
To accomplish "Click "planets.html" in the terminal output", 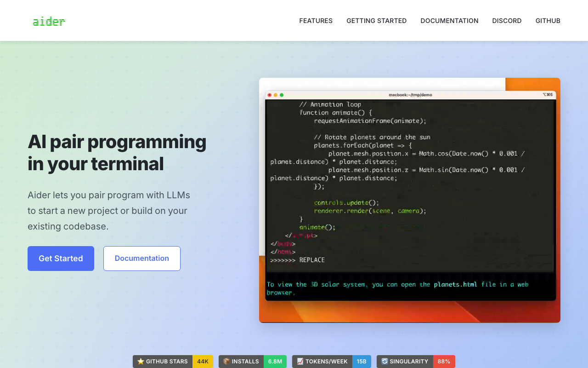I will pyautogui.click(x=455, y=284).
